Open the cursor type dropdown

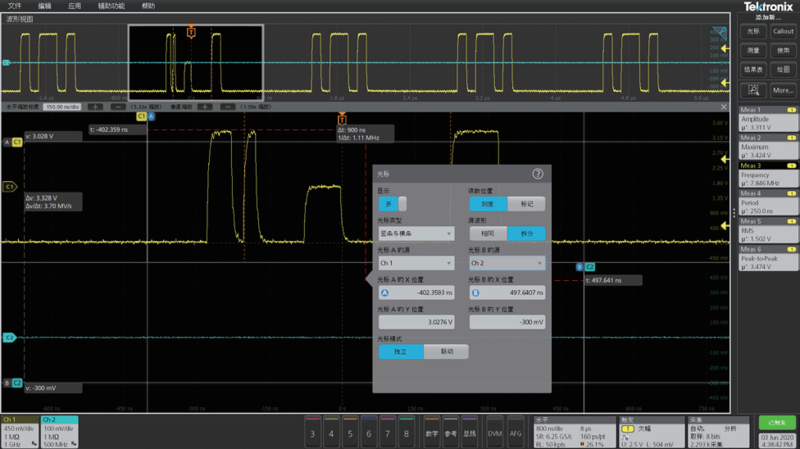414,233
